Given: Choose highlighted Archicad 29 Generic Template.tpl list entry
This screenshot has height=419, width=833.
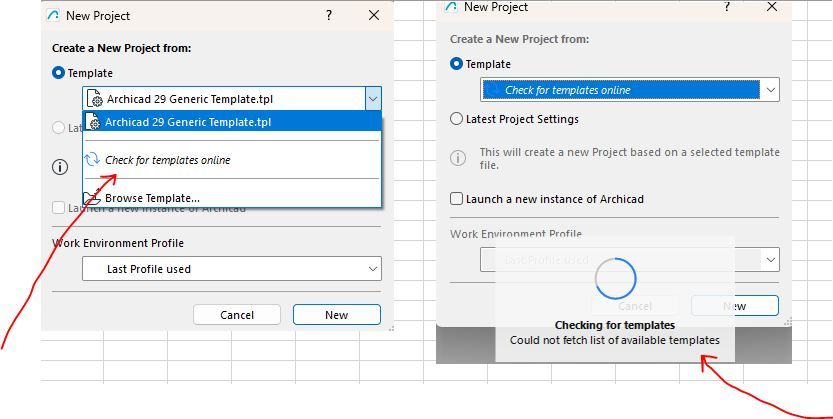Looking at the screenshot, I should [x=232, y=122].
